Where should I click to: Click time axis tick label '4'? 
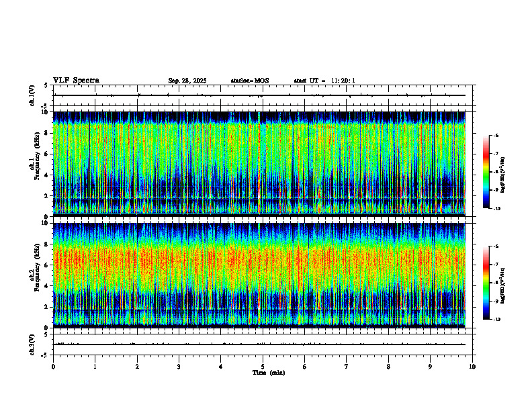point(221,367)
